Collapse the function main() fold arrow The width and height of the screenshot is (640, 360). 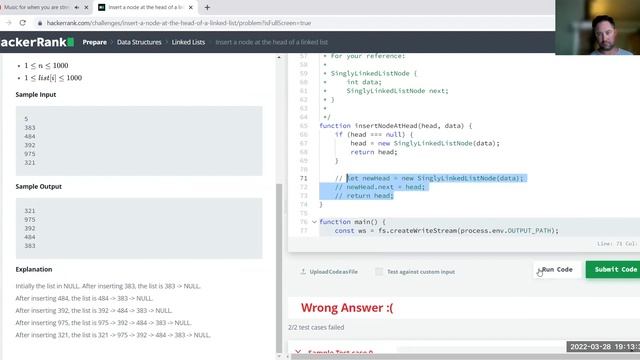point(314,222)
